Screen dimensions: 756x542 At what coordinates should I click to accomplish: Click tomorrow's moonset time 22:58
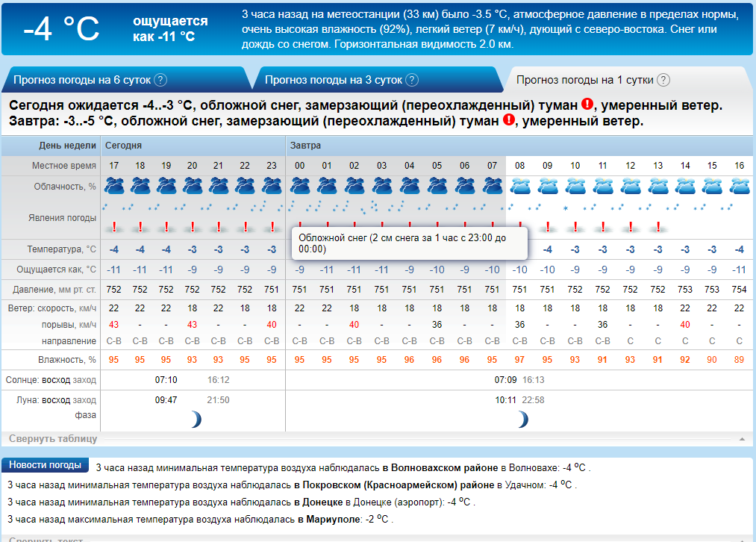pyautogui.click(x=534, y=400)
